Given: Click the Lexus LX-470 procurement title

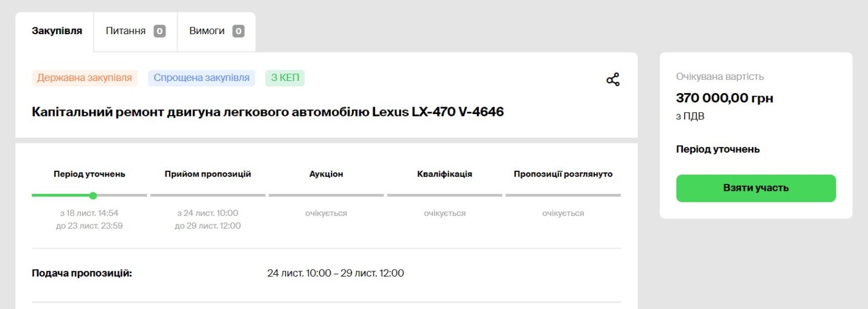Looking at the screenshot, I should 268,112.
